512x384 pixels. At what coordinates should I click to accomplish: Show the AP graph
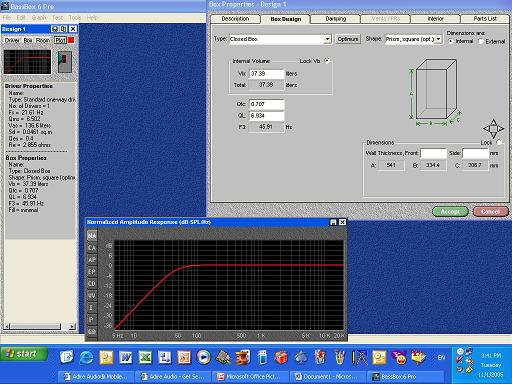tap(92, 260)
